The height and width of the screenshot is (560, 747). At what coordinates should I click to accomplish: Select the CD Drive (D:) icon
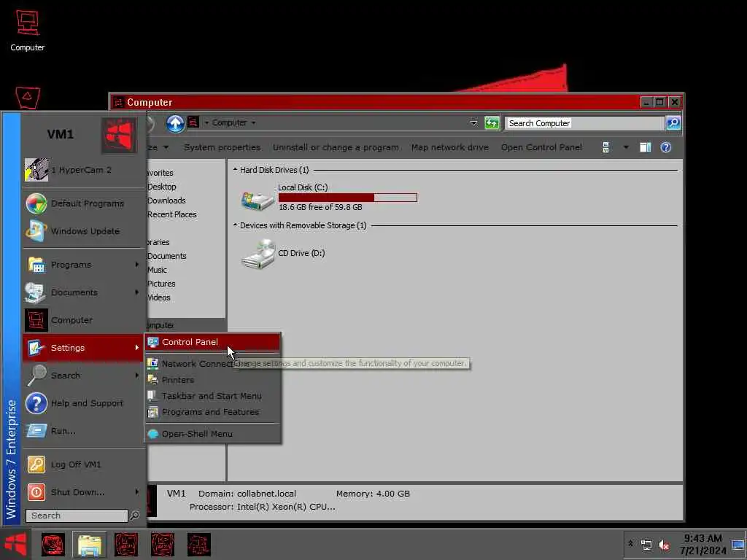click(x=259, y=254)
